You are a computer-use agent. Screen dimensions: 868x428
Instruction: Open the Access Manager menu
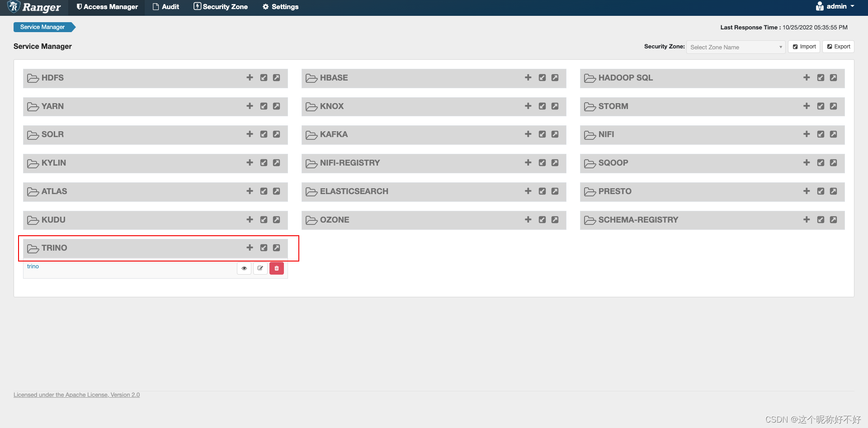(107, 7)
